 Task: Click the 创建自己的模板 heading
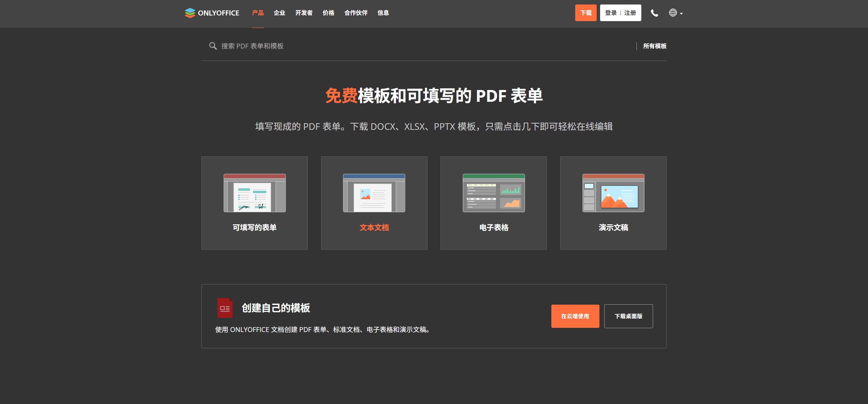coord(276,308)
